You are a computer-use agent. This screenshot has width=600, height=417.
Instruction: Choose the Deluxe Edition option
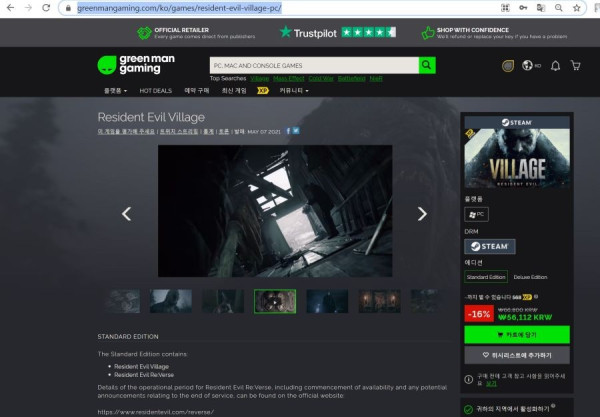coord(530,277)
